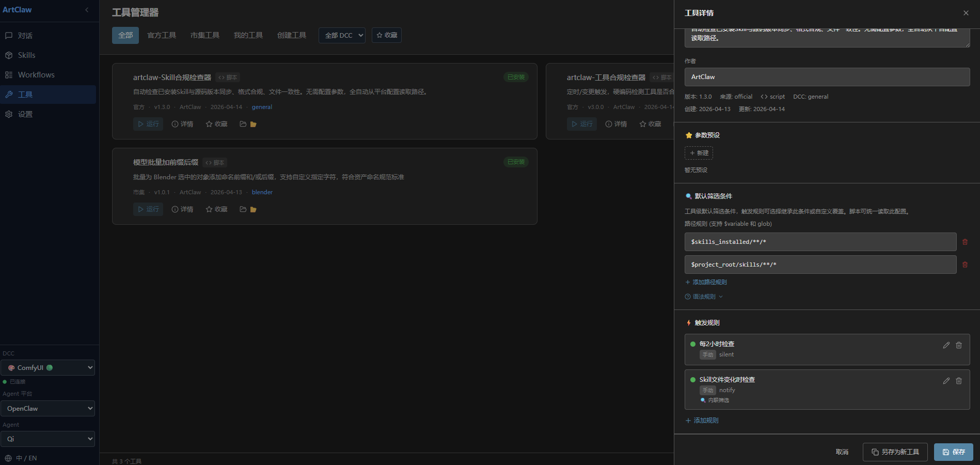Screen dimensions: 980x465
Task: Favorite the artclaw-Skill合规检查器 tool
Action: pos(216,124)
